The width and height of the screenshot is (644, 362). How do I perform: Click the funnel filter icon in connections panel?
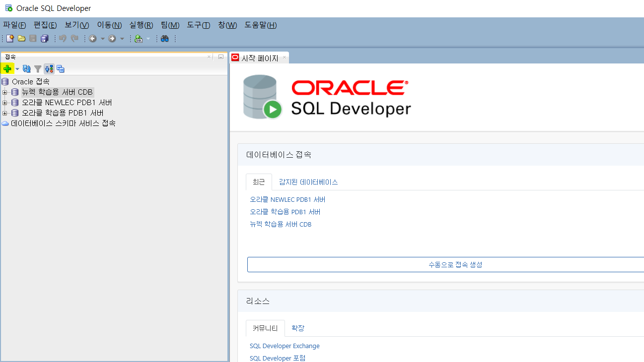click(38, 69)
